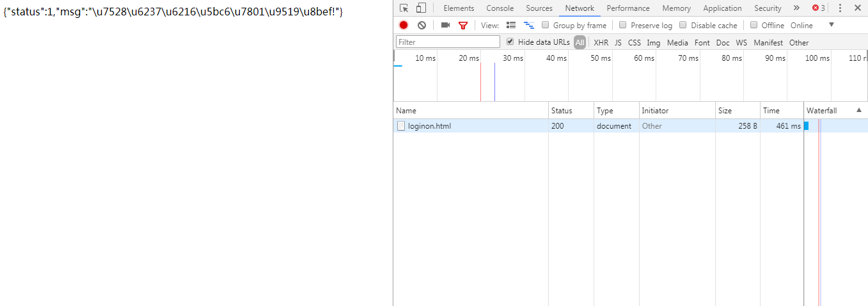
Task: Stop recording network log with red button
Action: tap(404, 25)
